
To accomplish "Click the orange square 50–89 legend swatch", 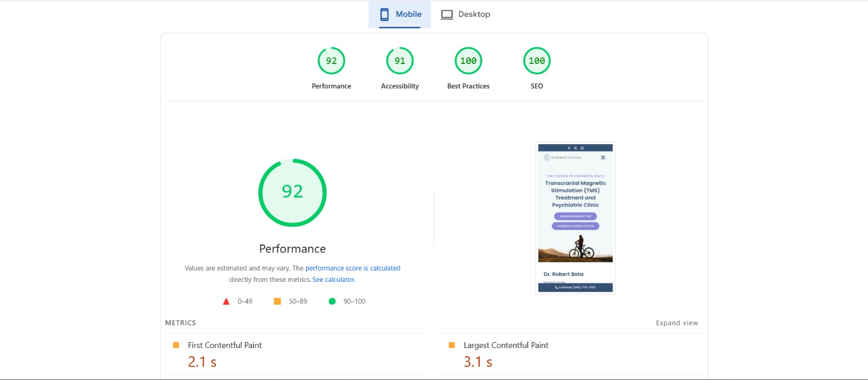I will tap(277, 301).
